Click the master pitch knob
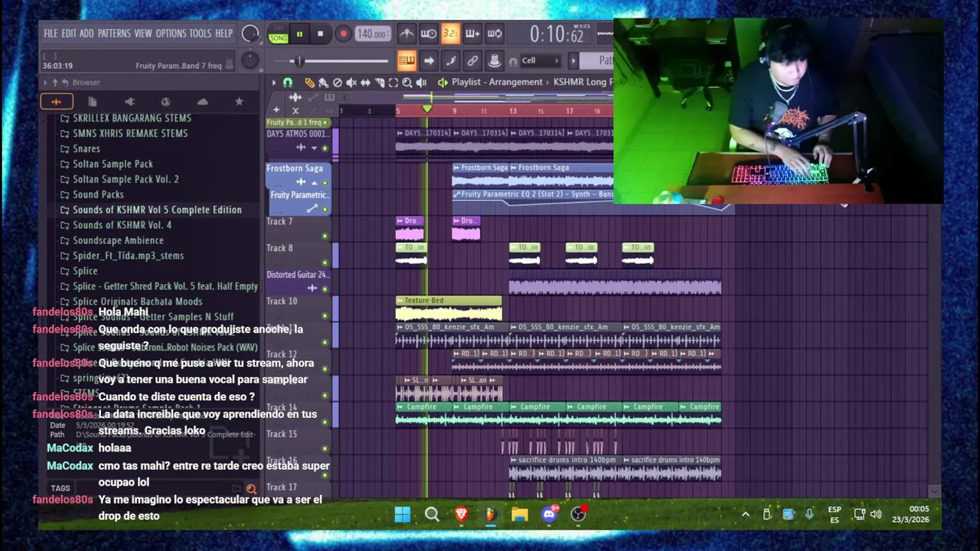 250,60
